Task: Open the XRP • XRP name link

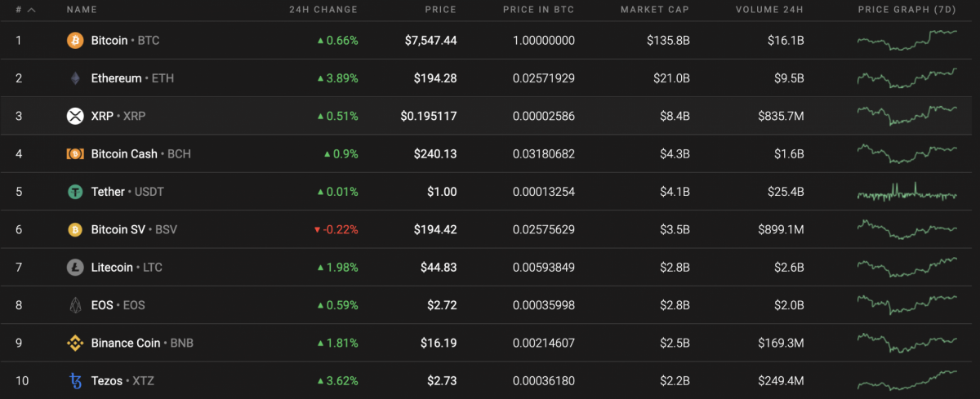Action: (x=118, y=116)
